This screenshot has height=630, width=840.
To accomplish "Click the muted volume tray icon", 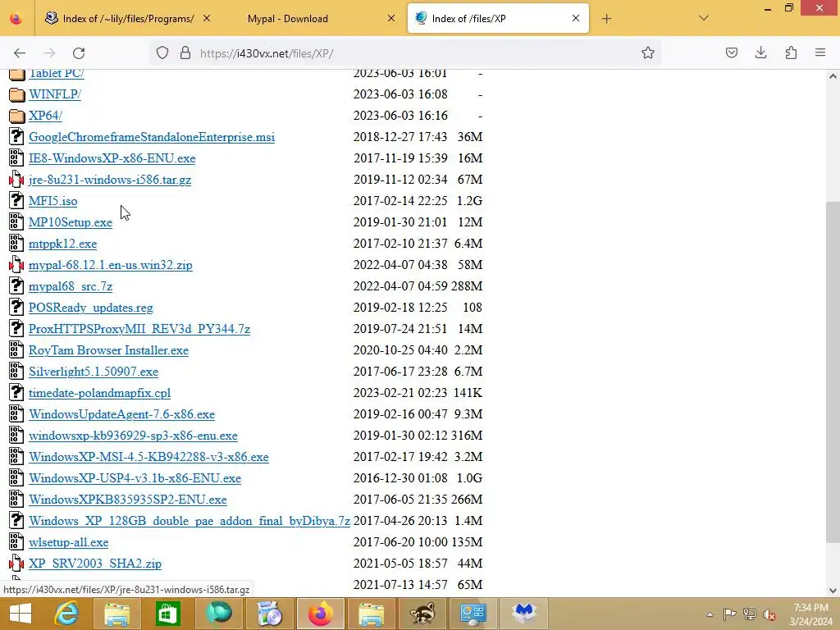I will click(x=769, y=614).
